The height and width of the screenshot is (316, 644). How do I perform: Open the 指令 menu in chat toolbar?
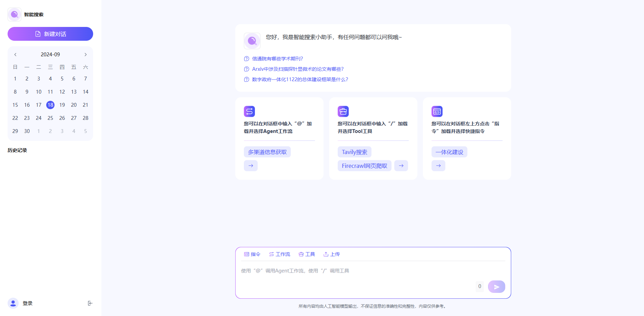click(252, 254)
